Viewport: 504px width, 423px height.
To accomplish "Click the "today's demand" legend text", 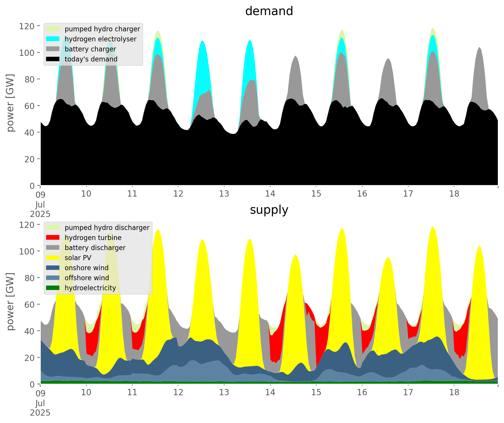I will coord(91,59).
